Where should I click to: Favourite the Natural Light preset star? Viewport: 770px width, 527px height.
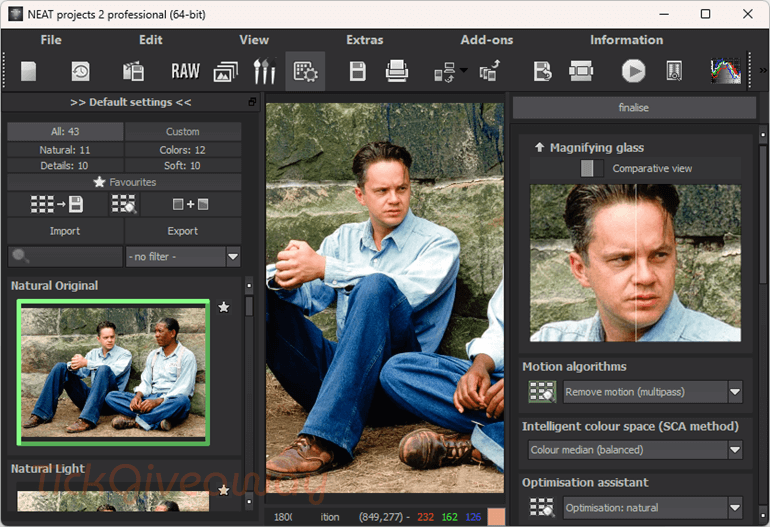[x=223, y=490]
